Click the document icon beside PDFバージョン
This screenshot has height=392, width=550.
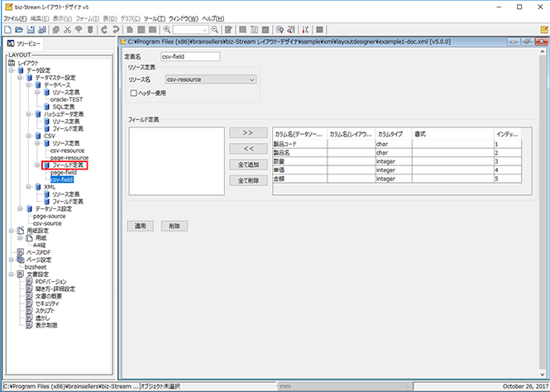click(x=30, y=281)
